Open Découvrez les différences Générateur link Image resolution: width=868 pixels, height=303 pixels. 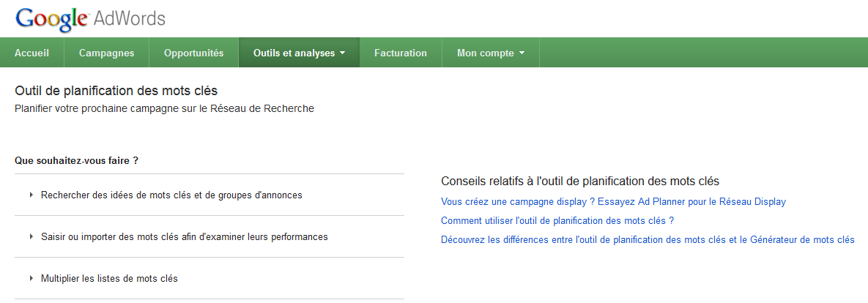pos(648,239)
